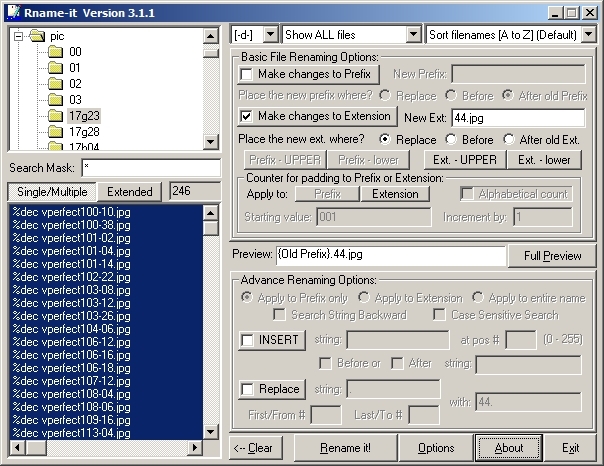Image resolution: width=604 pixels, height=466 pixels.
Task: Switch to the Extended tab
Action: pyautogui.click(x=129, y=192)
